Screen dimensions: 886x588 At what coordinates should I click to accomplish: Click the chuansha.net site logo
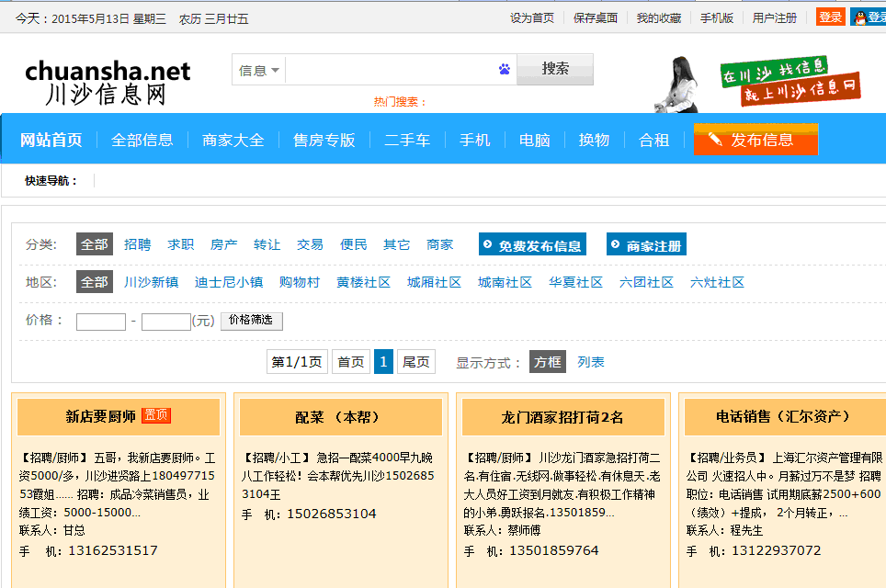point(108,81)
